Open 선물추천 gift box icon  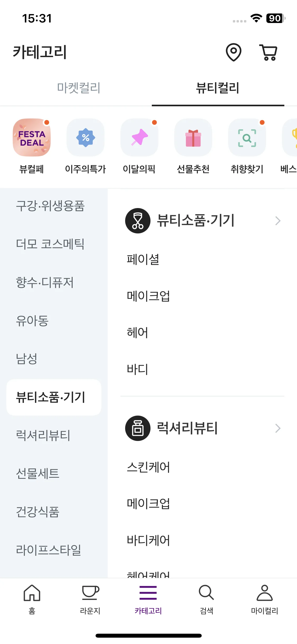(193, 137)
